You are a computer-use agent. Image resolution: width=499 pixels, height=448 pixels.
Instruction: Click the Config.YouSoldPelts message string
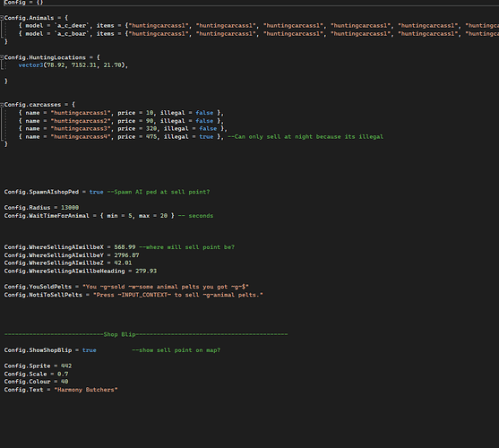[x=166, y=287]
